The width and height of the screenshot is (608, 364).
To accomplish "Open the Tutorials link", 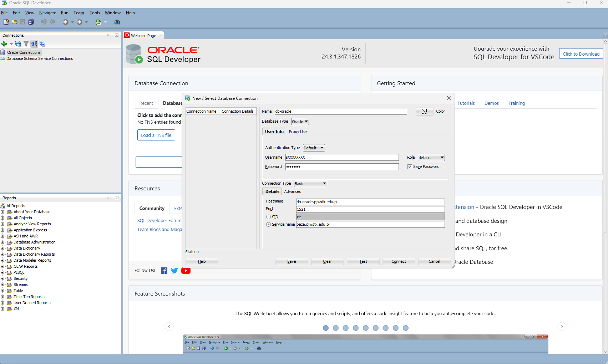I will [x=466, y=103].
